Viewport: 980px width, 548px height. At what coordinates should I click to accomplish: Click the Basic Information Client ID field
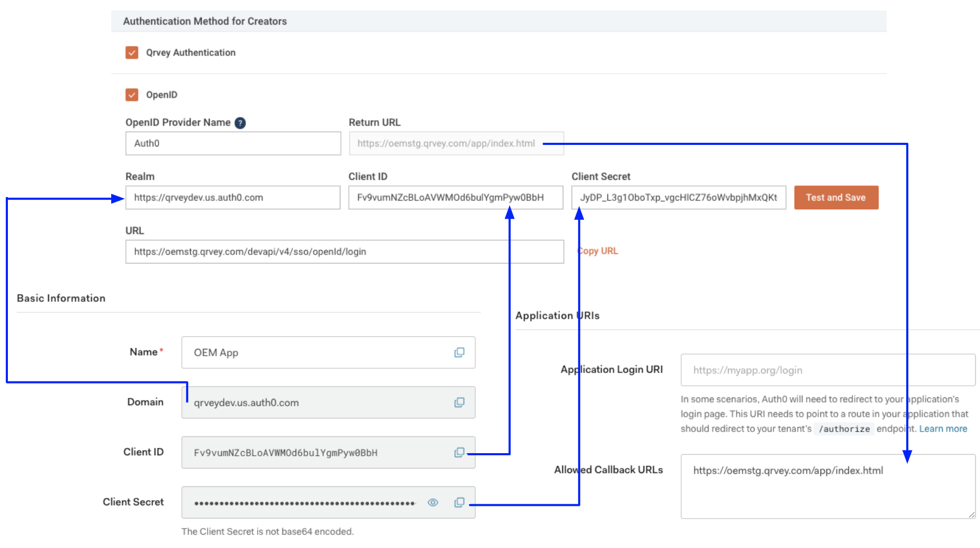[x=328, y=453]
